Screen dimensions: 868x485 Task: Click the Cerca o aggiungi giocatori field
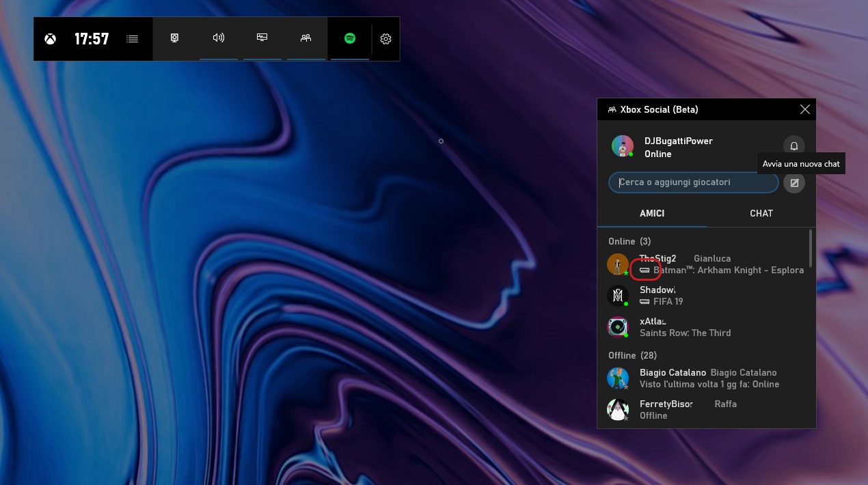(693, 182)
